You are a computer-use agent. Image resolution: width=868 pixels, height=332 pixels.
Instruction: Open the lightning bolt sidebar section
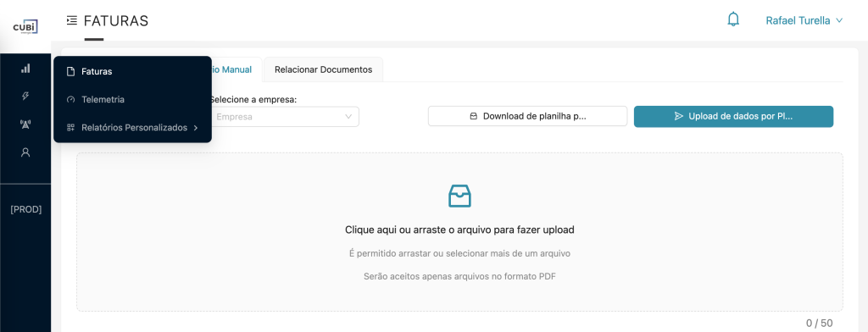25,97
